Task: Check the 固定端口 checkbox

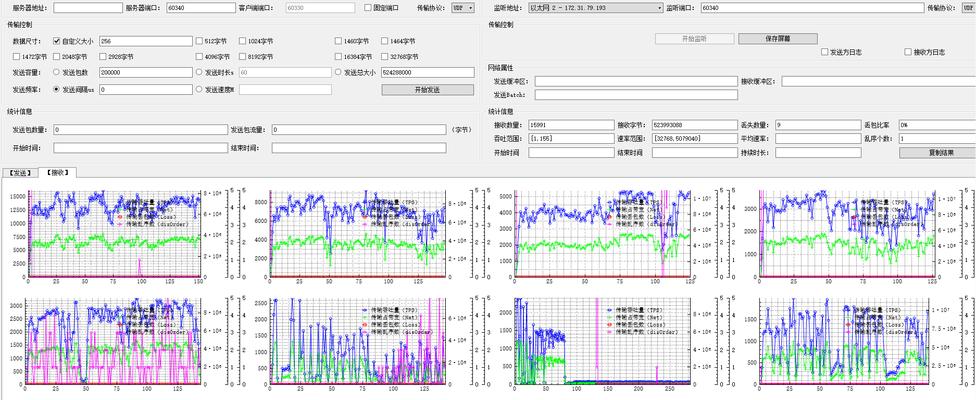Action: tap(367, 7)
